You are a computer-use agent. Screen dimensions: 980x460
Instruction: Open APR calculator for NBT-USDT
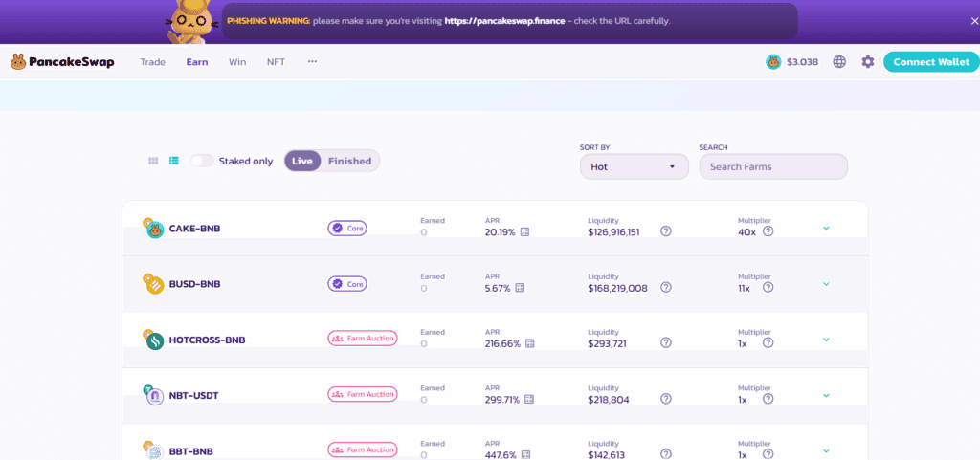click(528, 399)
